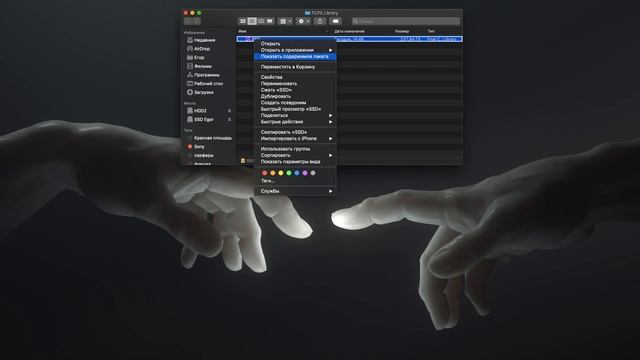Screen dimensions: 640x360
Task: Expand the Быстрые действия submenu
Action: pos(295,122)
